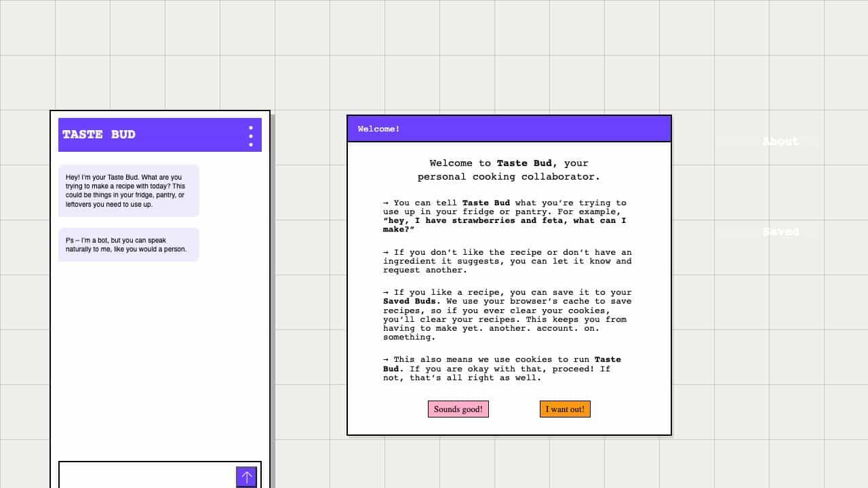The width and height of the screenshot is (868, 488).
Task: Click "personal cooking collaborator" subtitle line
Action: click(x=509, y=177)
